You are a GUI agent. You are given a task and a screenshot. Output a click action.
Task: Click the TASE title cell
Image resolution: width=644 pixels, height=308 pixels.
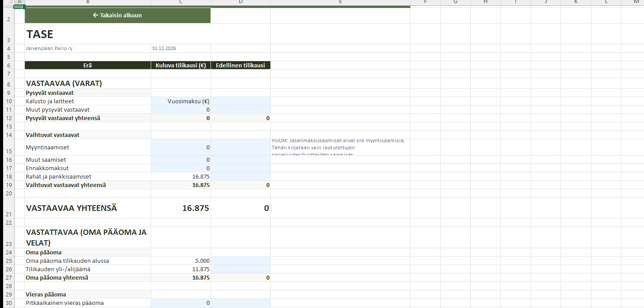(88, 34)
